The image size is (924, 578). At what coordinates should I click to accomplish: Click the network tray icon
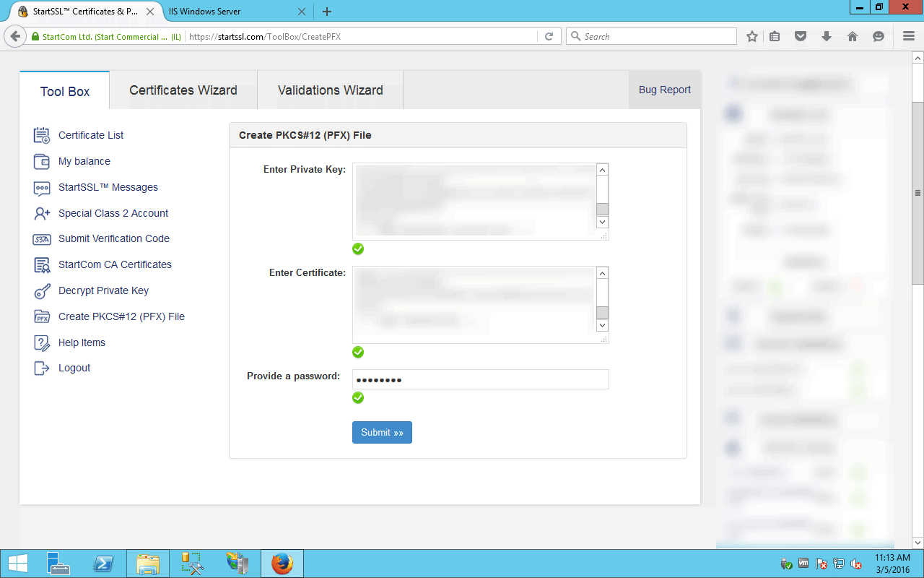click(839, 564)
